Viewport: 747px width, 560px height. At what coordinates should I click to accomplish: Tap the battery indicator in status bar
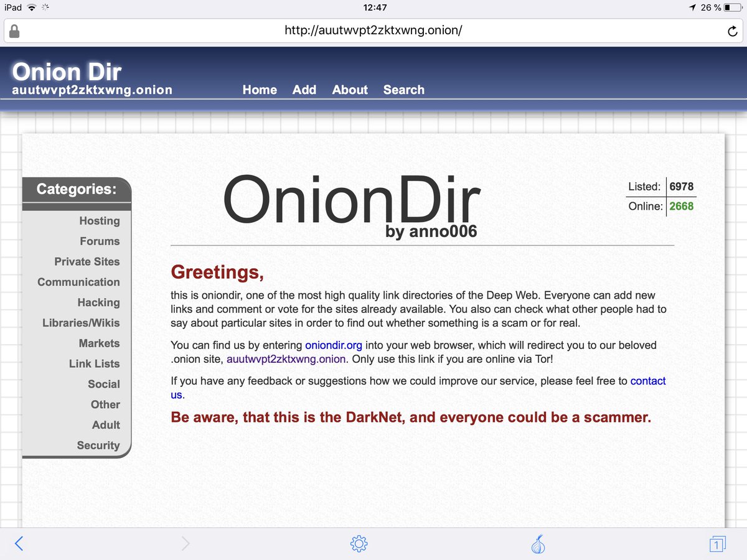pos(733,7)
